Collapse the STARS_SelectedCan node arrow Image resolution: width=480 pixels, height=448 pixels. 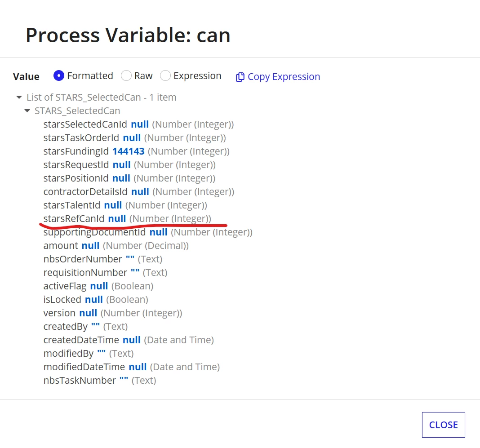(x=27, y=111)
